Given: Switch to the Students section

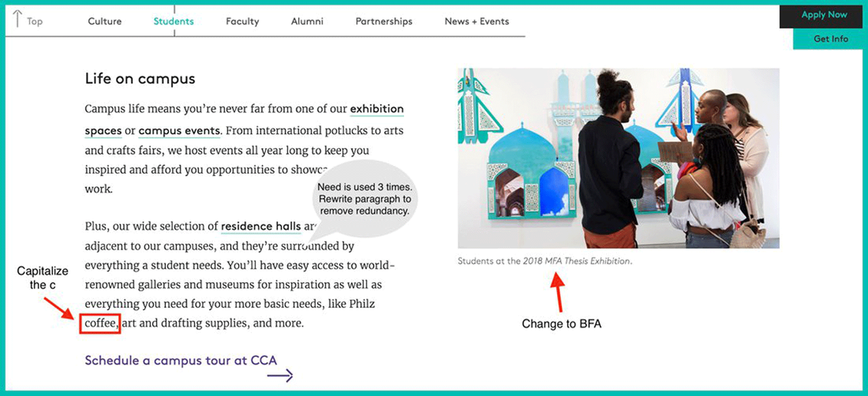Looking at the screenshot, I should point(174,22).
